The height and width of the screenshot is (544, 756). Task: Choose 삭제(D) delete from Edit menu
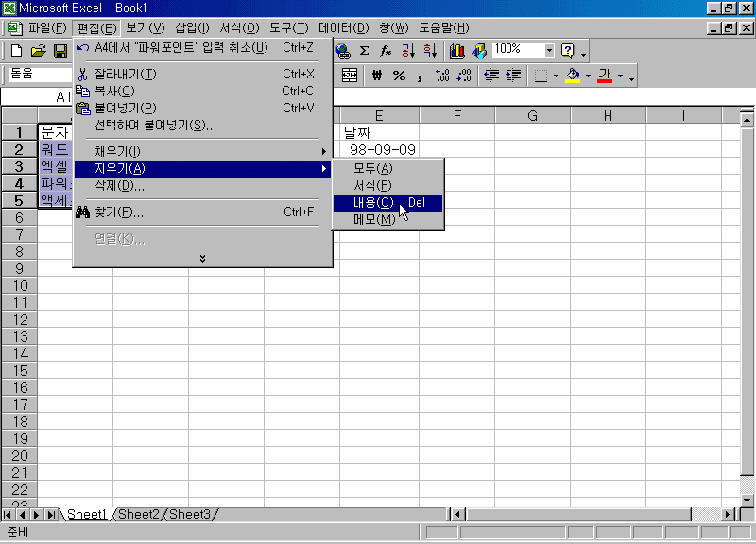coord(202,186)
